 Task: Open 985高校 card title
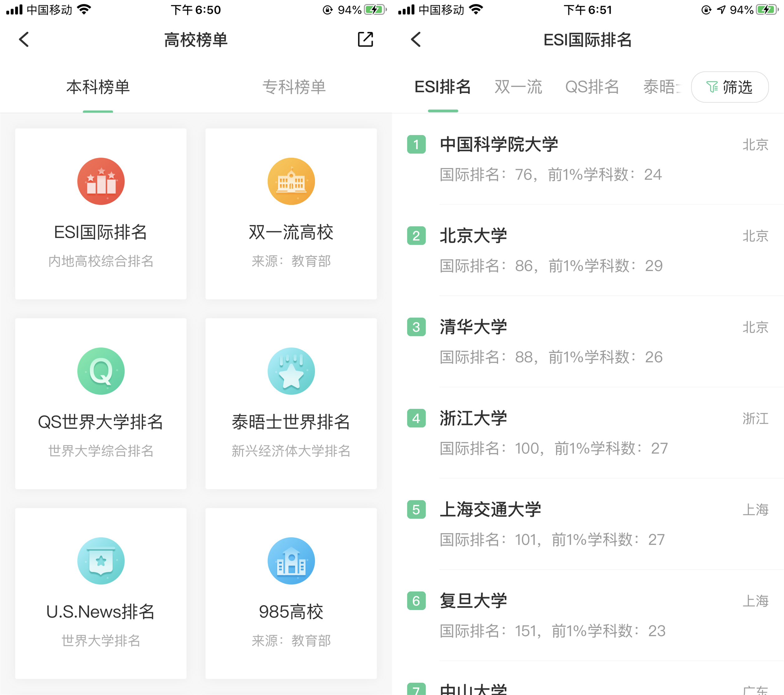291,612
